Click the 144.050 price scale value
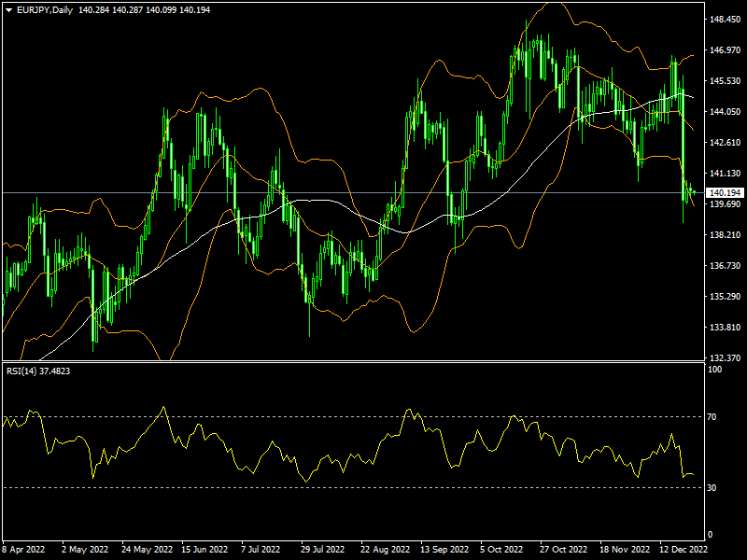 tap(725, 111)
